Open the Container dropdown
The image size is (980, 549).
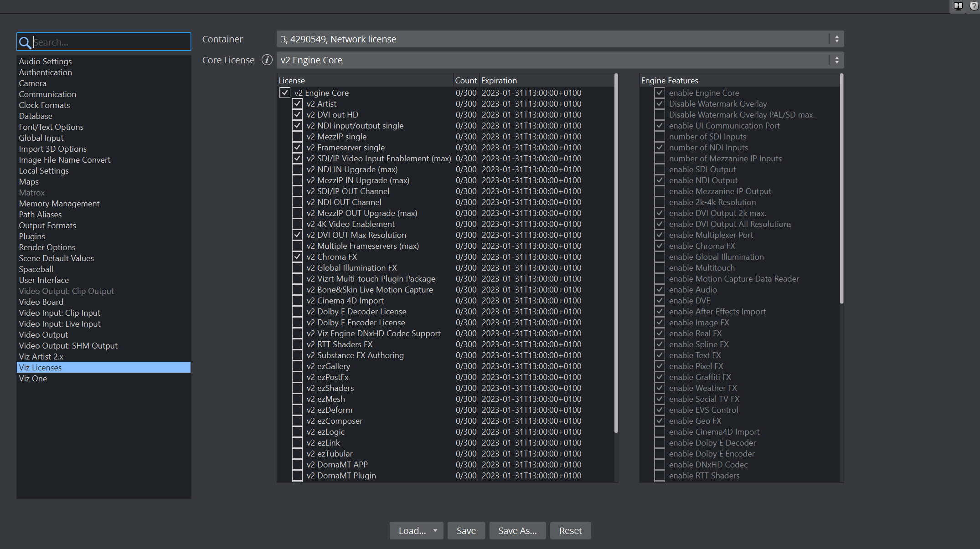560,39
